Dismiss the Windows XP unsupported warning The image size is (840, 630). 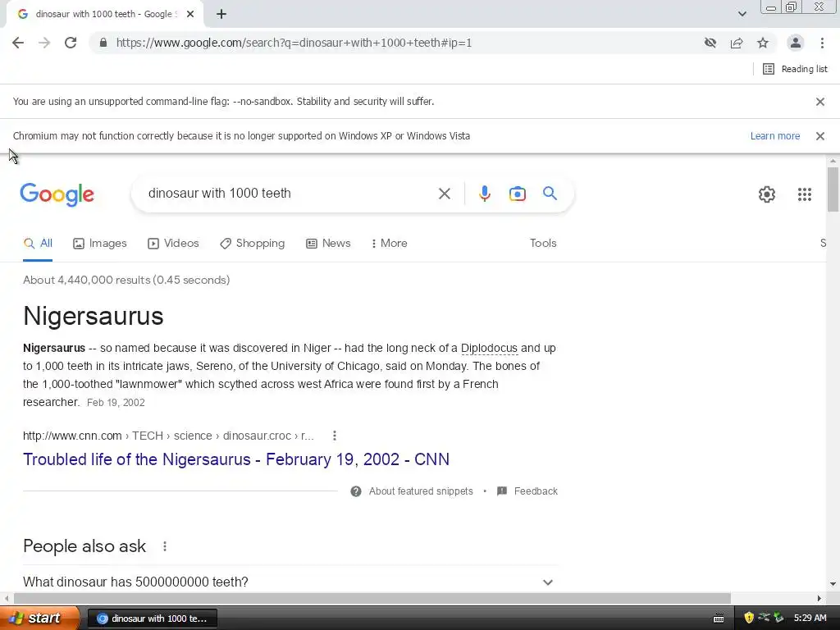coord(820,136)
